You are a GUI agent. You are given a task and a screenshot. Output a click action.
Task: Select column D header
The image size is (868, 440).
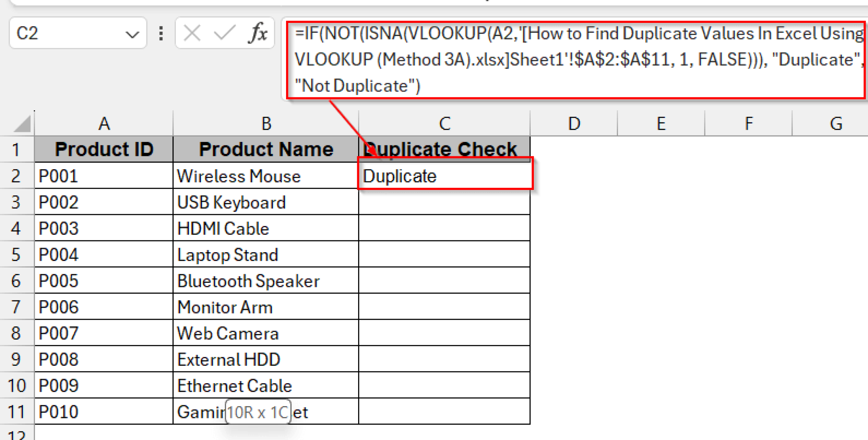[574, 124]
